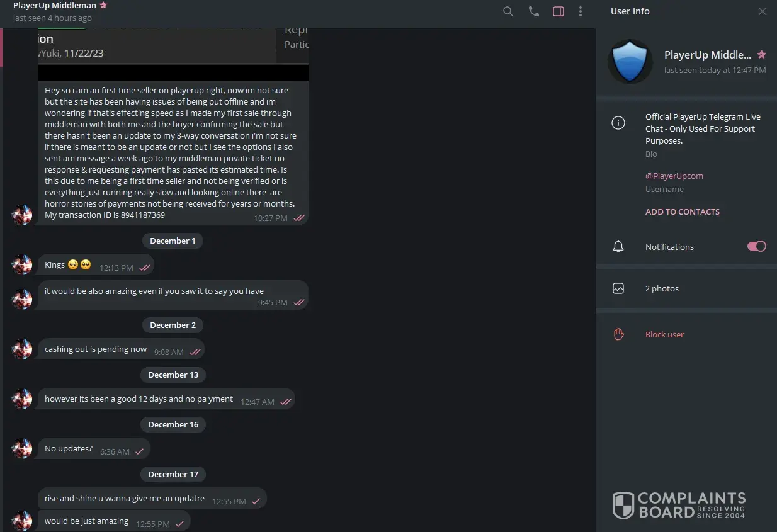Select the "cashing out is pending now" message
This screenshot has height=532, width=777.
[121, 349]
